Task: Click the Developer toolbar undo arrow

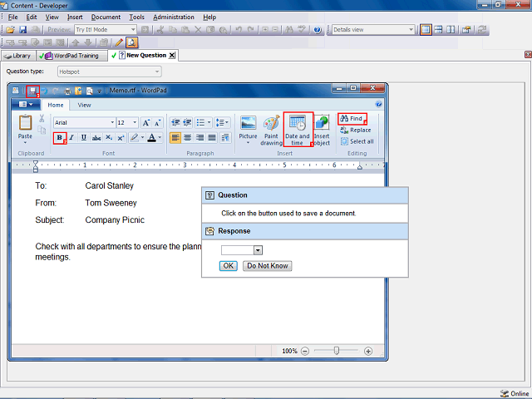Action: pos(239,30)
